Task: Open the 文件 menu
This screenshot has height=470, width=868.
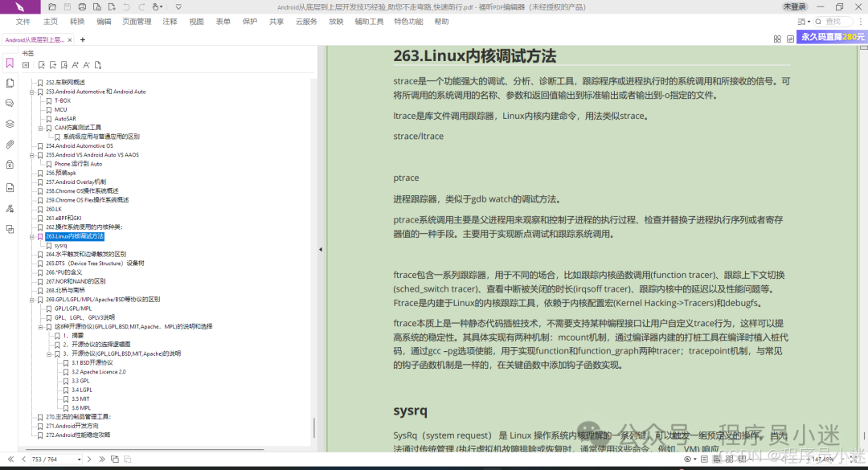Action: [23, 22]
